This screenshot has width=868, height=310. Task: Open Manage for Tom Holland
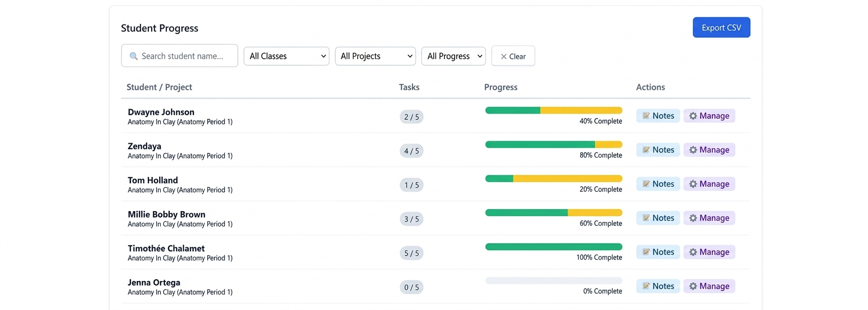point(709,184)
